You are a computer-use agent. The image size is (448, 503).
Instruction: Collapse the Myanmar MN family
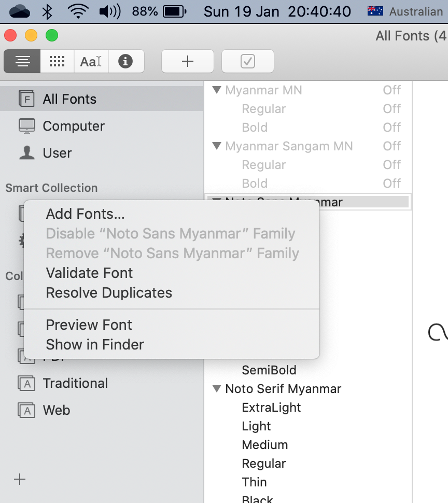[x=217, y=90]
